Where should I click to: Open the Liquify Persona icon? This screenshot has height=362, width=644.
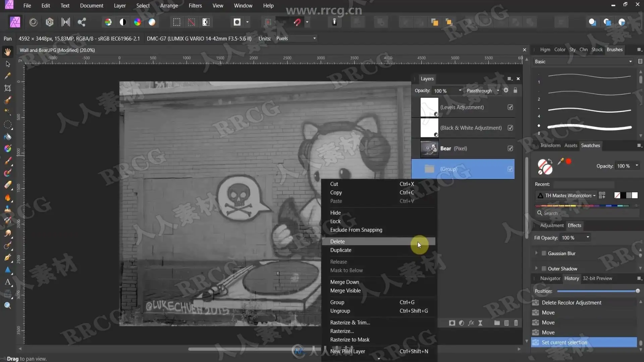pyautogui.click(x=33, y=22)
